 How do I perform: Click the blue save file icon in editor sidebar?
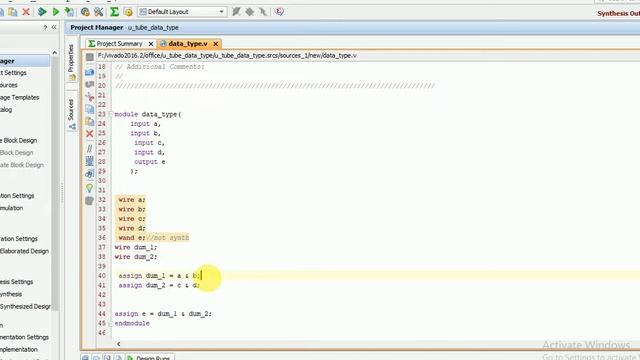[x=89, y=72]
